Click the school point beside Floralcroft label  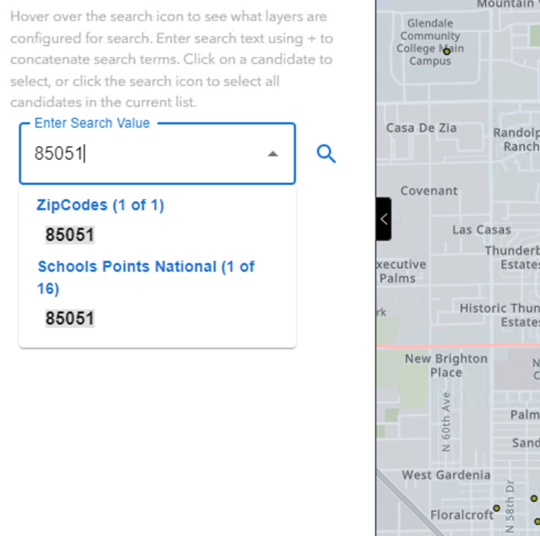click(496, 508)
